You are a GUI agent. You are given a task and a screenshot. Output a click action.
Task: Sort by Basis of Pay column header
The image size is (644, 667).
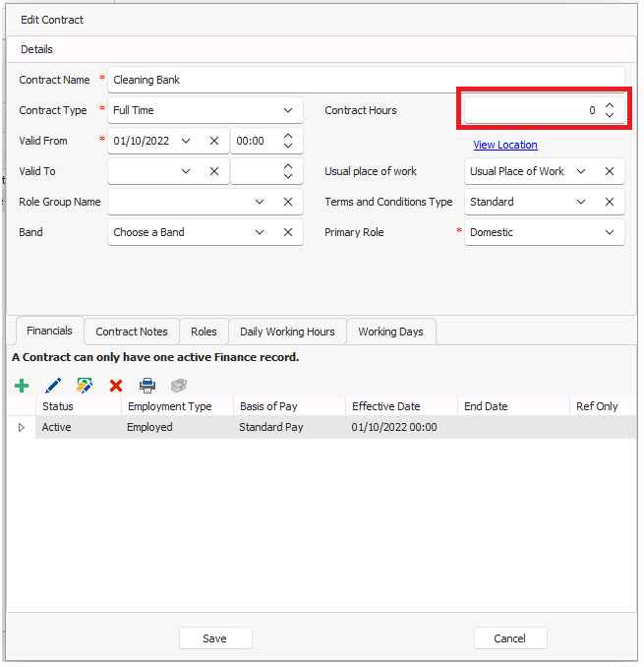point(289,406)
